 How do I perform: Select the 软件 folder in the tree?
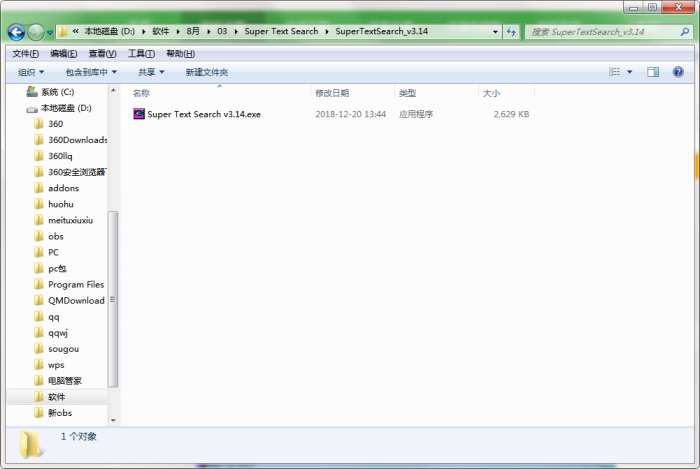point(56,397)
